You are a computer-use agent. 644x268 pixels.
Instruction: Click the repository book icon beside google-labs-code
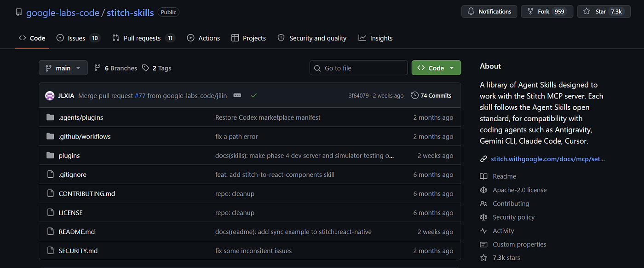pyautogui.click(x=18, y=12)
